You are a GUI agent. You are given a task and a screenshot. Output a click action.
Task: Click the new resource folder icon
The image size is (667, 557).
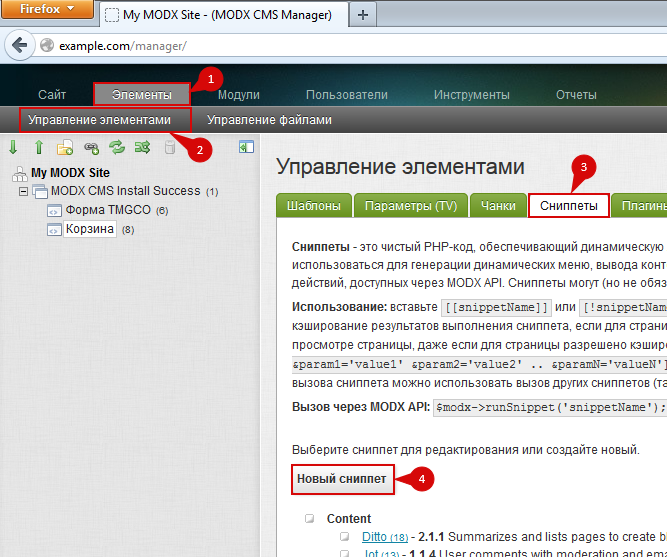pos(65,147)
